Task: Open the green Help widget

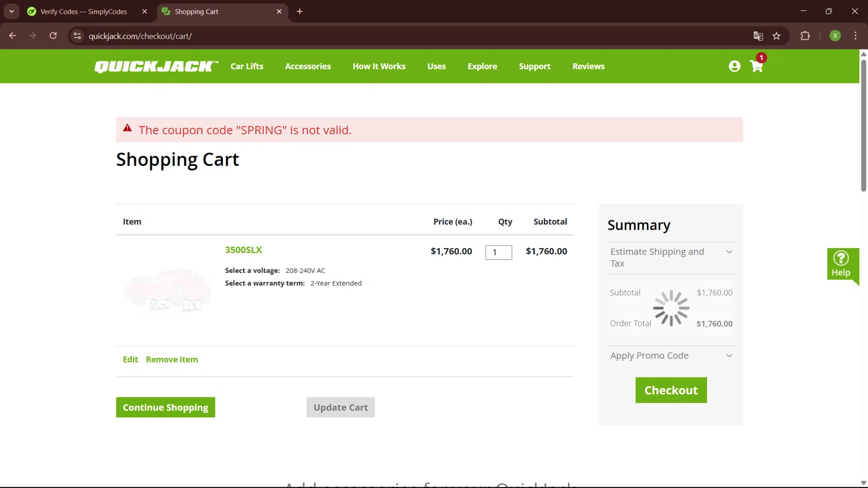Action: click(x=843, y=265)
